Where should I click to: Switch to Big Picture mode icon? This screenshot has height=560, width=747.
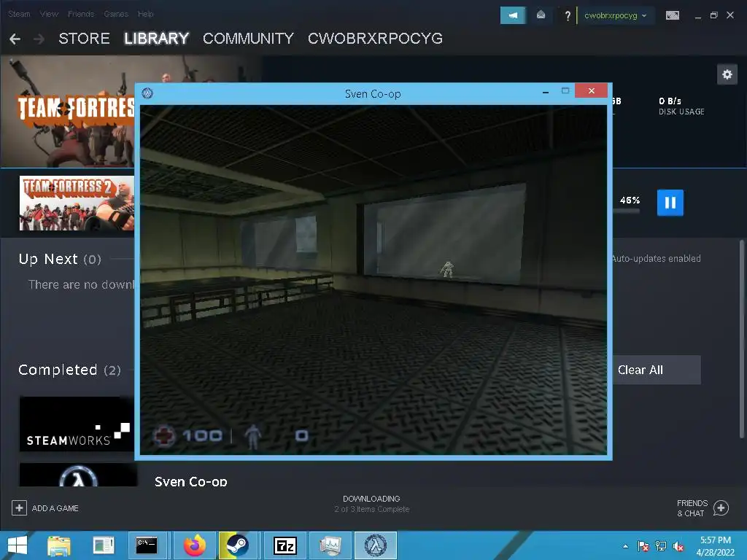click(672, 15)
